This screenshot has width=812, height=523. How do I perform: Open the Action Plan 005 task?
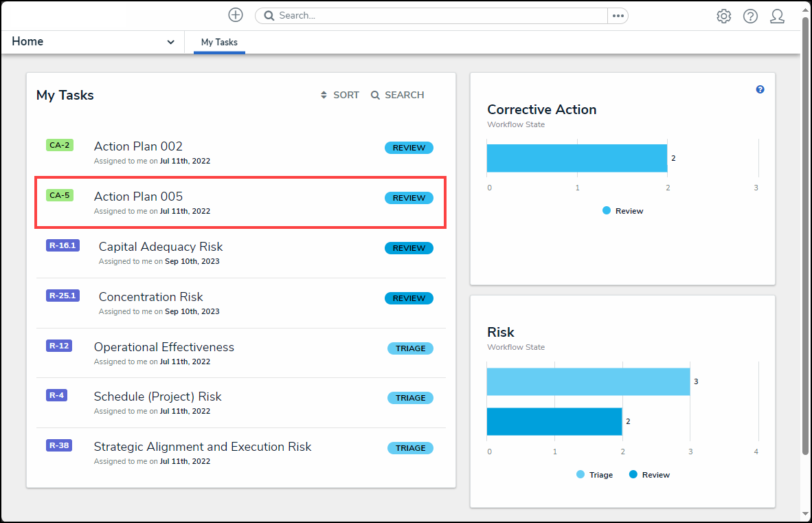pos(138,197)
